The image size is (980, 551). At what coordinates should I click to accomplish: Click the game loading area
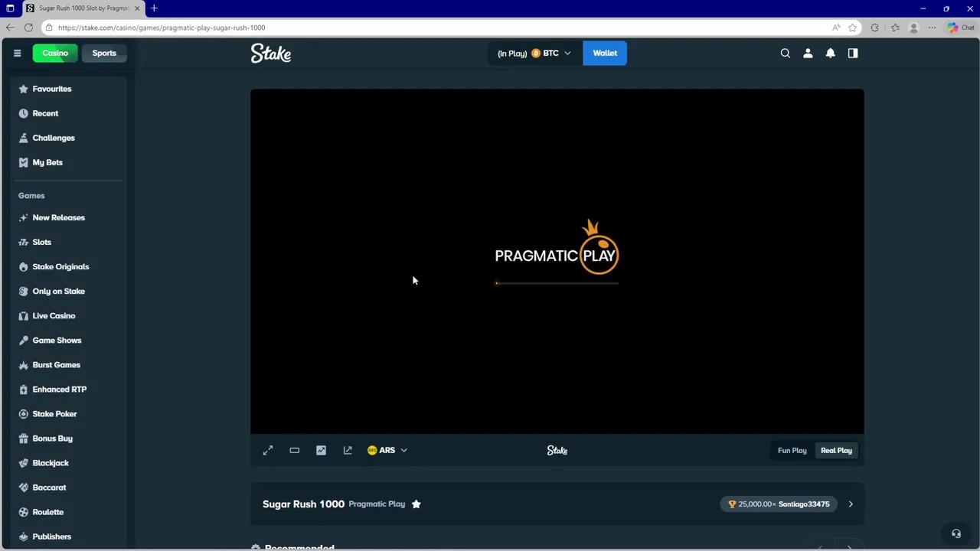coord(557,261)
